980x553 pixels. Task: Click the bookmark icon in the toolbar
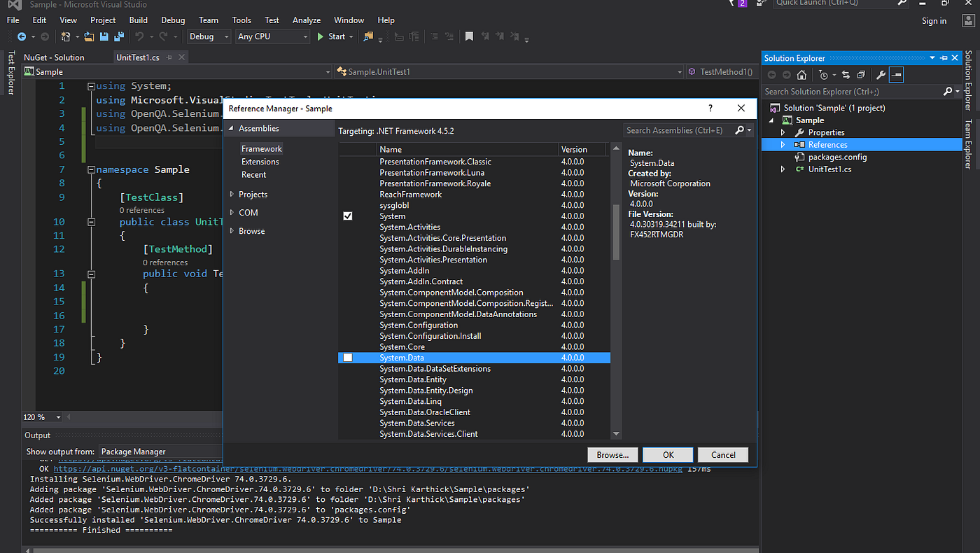coord(469,36)
